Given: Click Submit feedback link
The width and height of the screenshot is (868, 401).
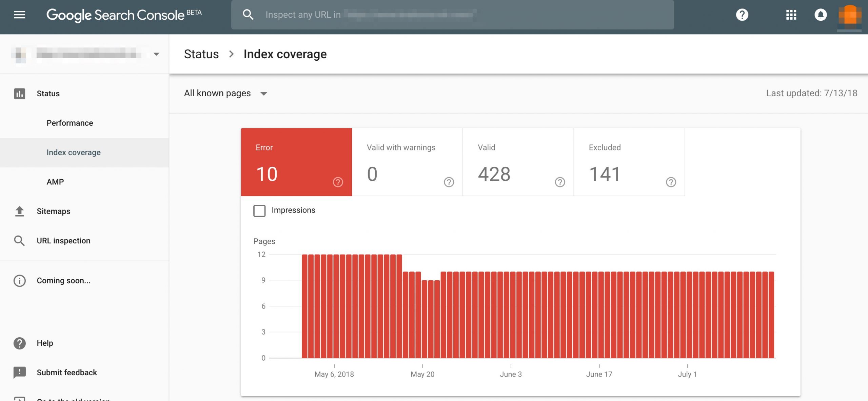Looking at the screenshot, I should coord(66,373).
